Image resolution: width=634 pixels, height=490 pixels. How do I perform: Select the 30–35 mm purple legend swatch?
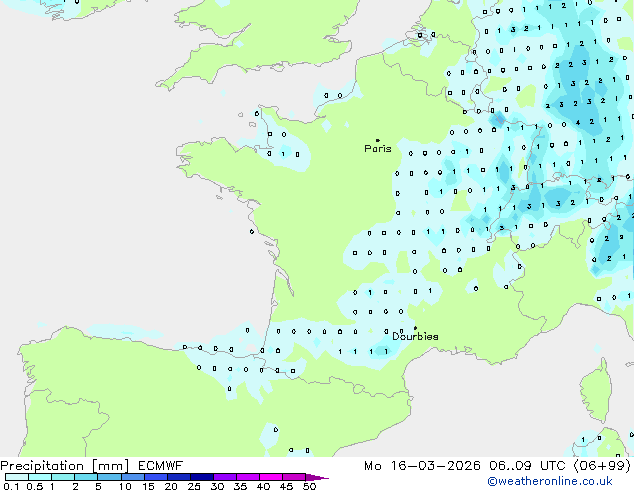click(225, 477)
